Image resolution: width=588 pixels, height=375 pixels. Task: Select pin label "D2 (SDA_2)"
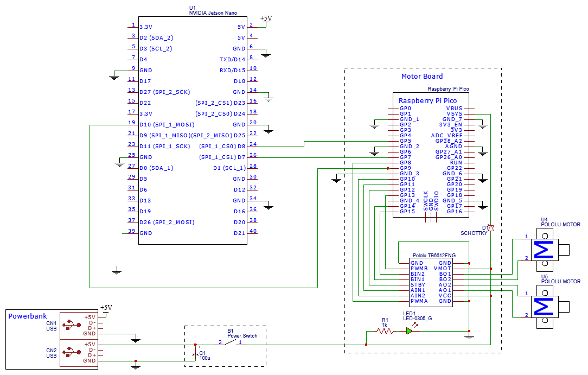pos(156,38)
